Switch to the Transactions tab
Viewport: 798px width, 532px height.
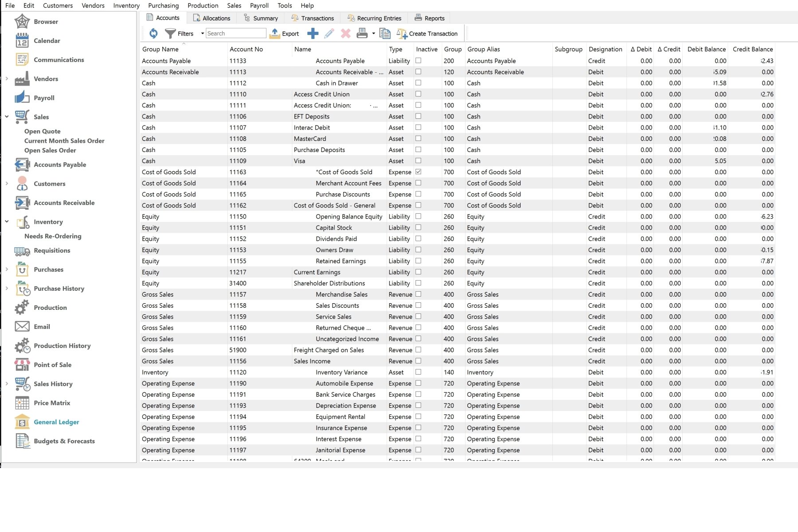pyautogui.click(x=313, y=18)
